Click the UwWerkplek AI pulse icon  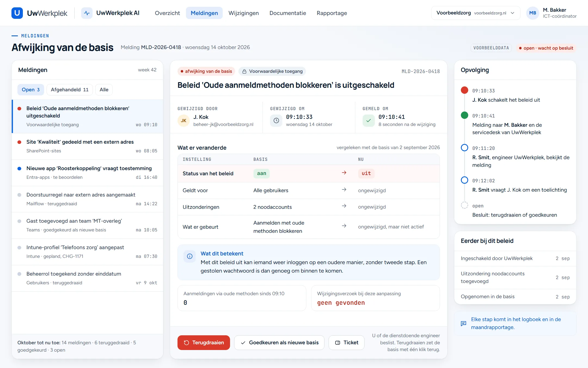(87, 13)
